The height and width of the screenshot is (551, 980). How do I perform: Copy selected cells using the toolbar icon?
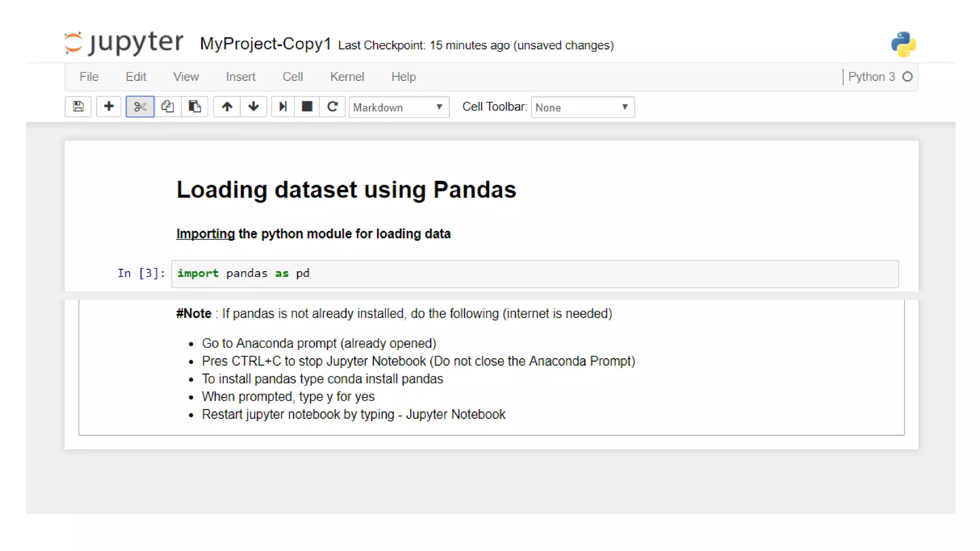(167, 107)
